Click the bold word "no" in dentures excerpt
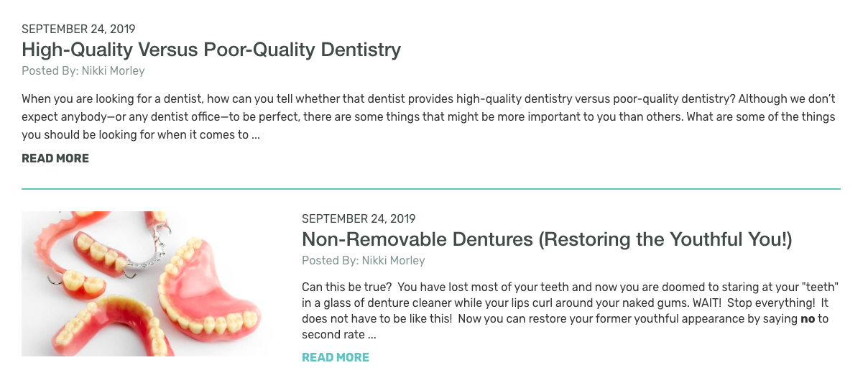 808,318
